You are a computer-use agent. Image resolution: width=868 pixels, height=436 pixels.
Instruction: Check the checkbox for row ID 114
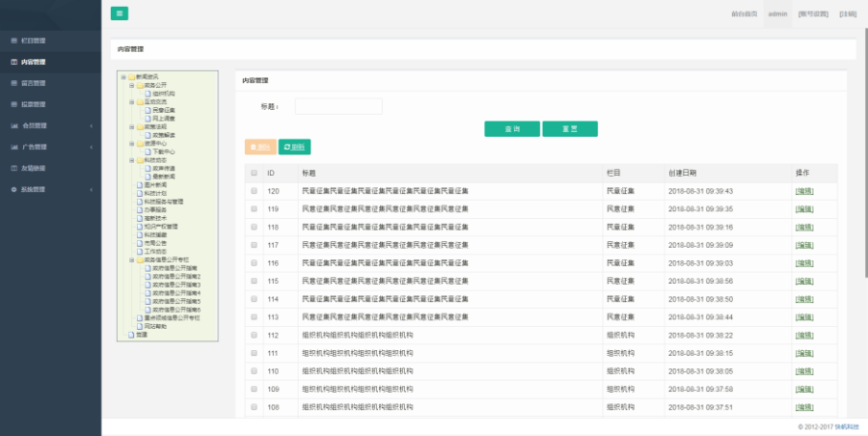tap(254, 299)
